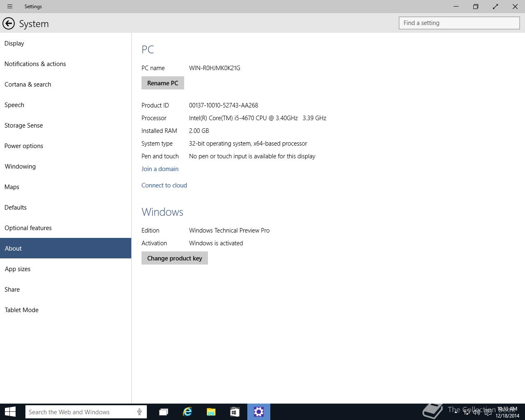Image resolution: width=525 pixels, height=420 pixels.
Task: Click Change product key button
Action: click(175, 258)
